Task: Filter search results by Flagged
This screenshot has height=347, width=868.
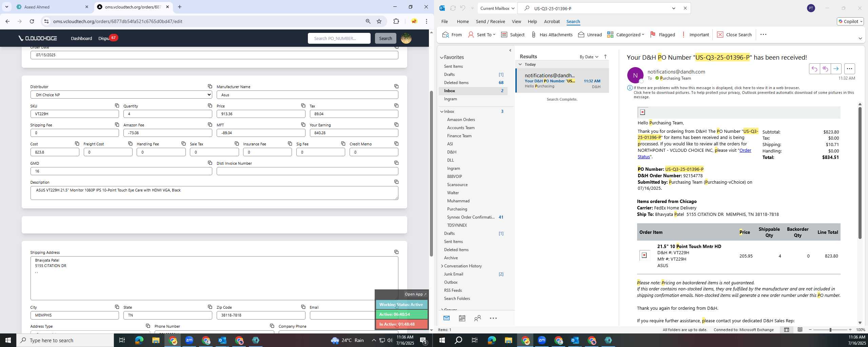Action: click(663, 35)
